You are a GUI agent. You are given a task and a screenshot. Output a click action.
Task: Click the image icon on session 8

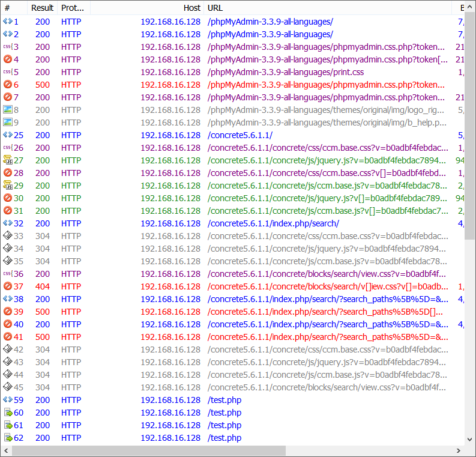(x=7, y=110)
